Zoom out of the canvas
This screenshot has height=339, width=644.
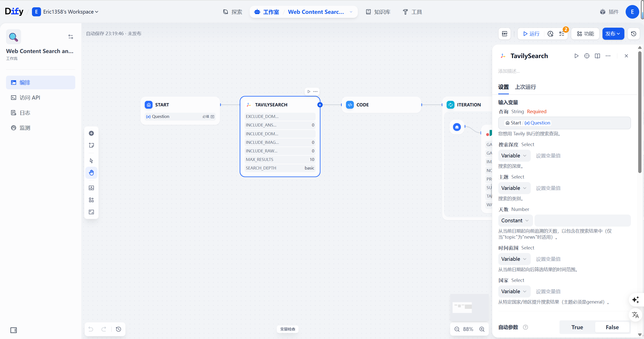pos(457,329)
